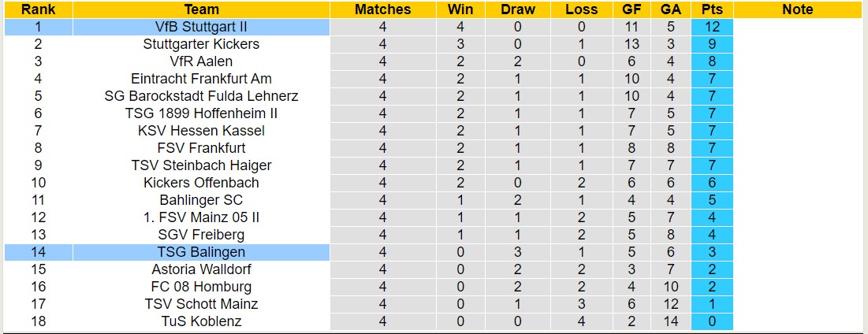Click the TuS Koblenz team name
This screenshot has width=868, height=334.
[201, 321]
